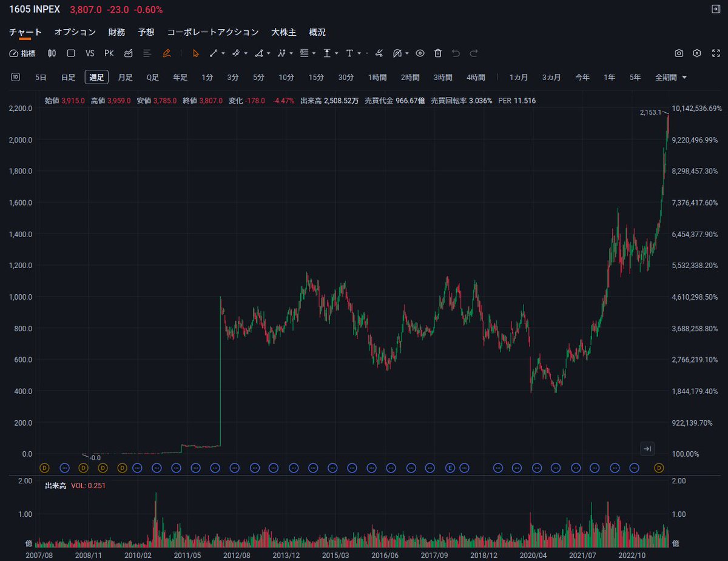The width and height of the screenshot is (728, 561).
Task: Toggle the magnet snap tool
Action: (x=397, y=53)
